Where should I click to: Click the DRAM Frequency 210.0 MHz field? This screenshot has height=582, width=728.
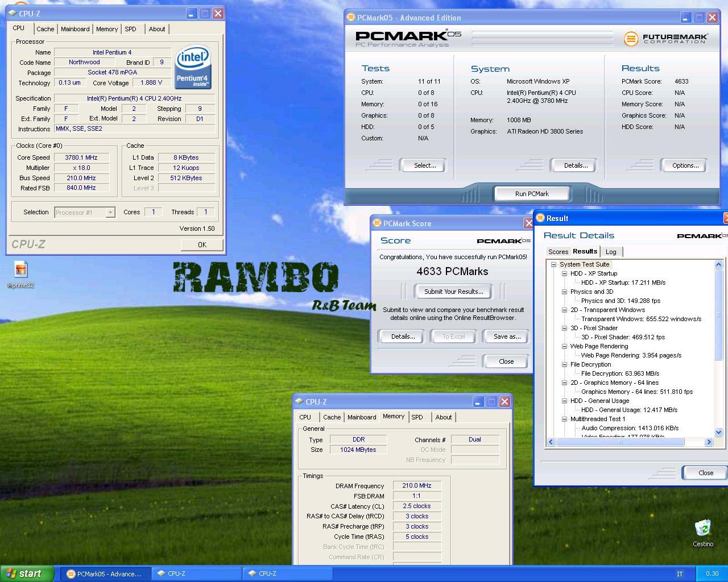click(417, 486)
